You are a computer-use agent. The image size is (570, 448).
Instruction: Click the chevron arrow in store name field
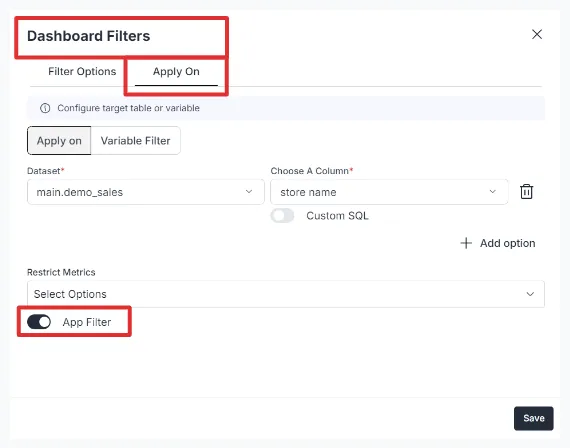pos(493,192)
